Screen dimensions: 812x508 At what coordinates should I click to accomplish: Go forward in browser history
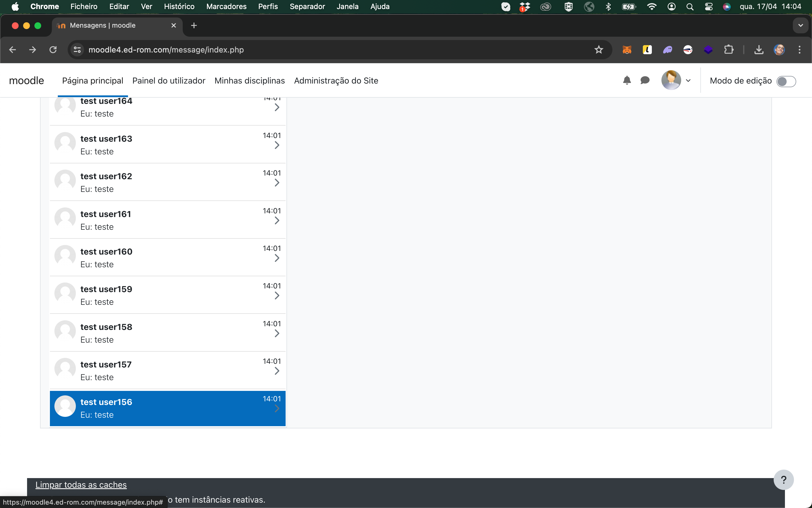32,50
